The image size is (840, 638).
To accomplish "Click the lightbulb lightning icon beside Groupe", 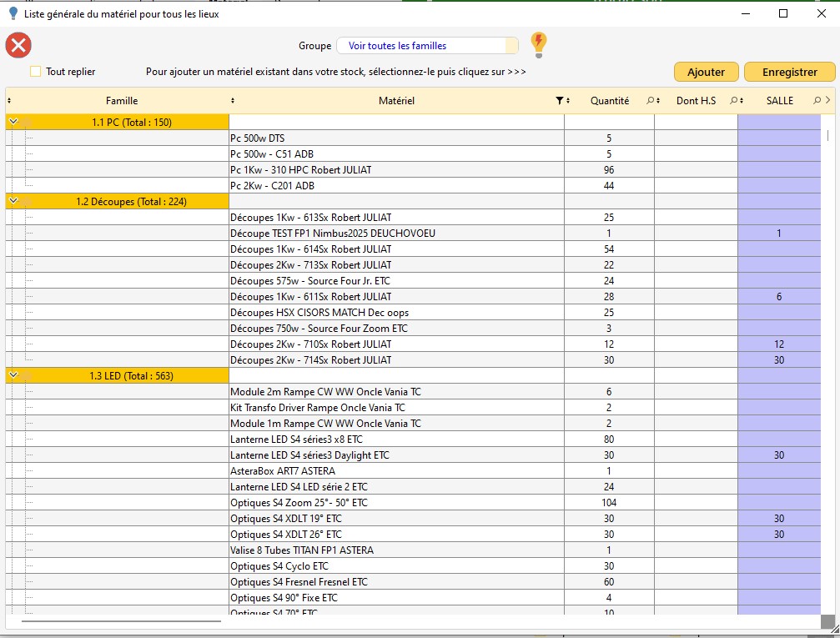I will 539,44.
